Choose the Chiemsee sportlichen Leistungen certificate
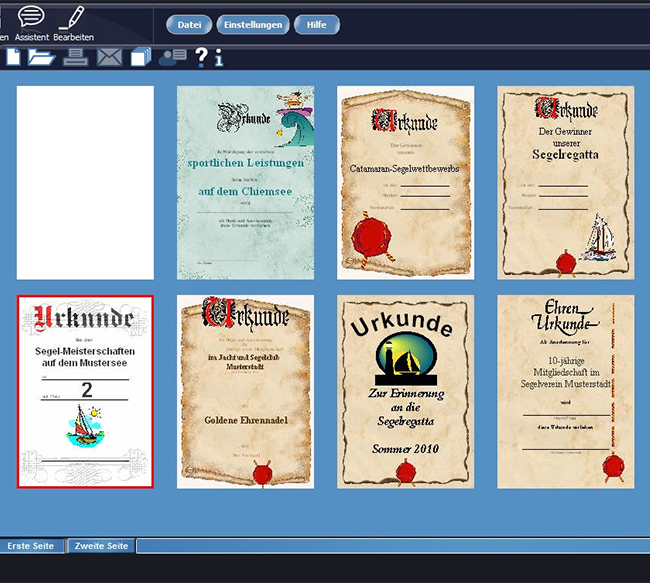Viewport: 650px width, 583px height. pos(245,182)
